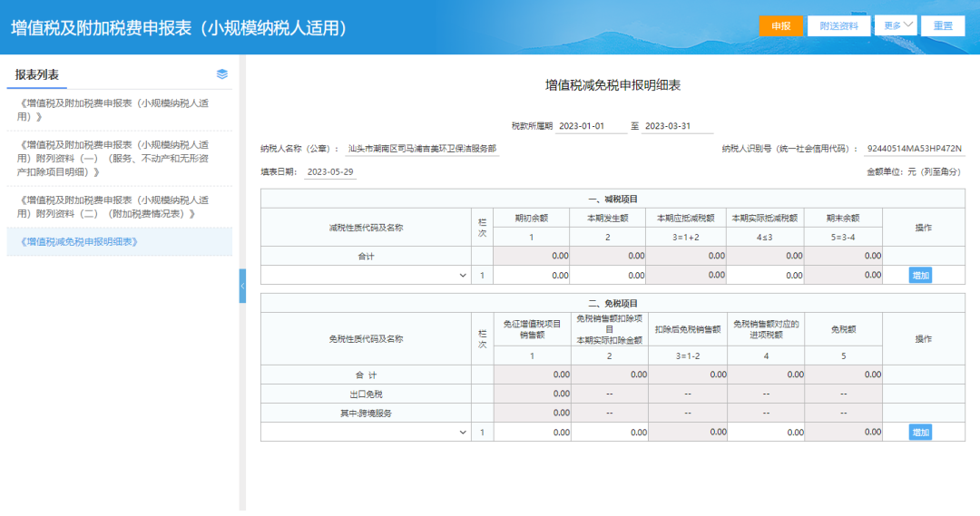Click 其中:跨境服务 row sales amount cell
This screenshot has width=980, height=516.
(x=533, y=413)
